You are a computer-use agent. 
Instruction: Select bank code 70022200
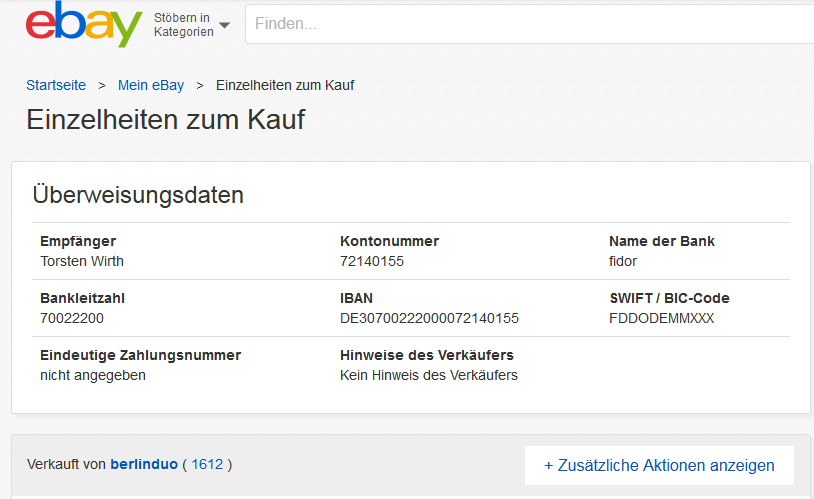coord(72,318)
